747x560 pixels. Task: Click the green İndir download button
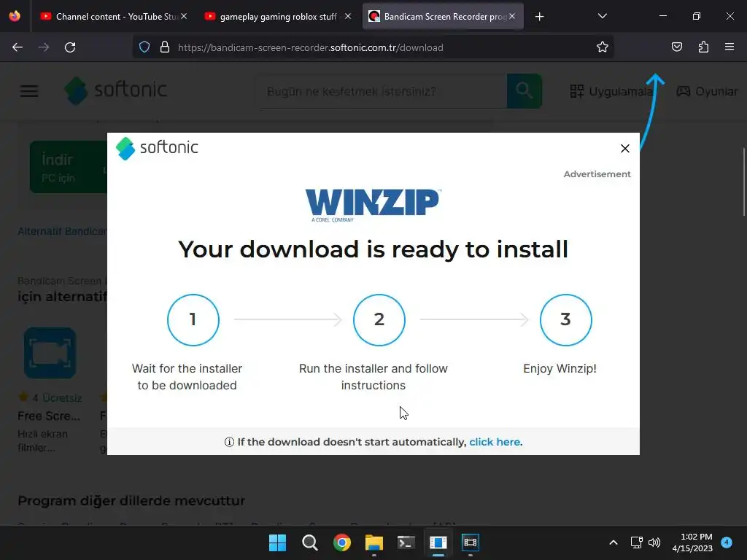tap(69, 167)
